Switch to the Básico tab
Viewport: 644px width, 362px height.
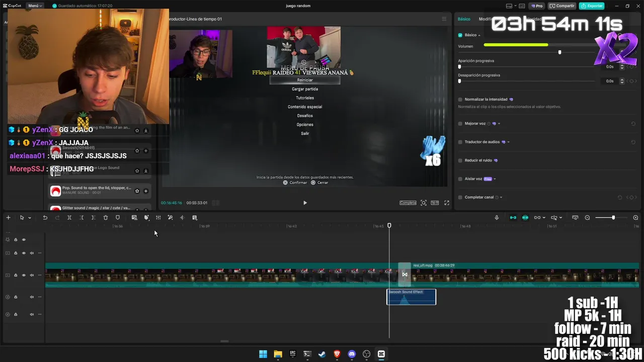tap(464, 19)
